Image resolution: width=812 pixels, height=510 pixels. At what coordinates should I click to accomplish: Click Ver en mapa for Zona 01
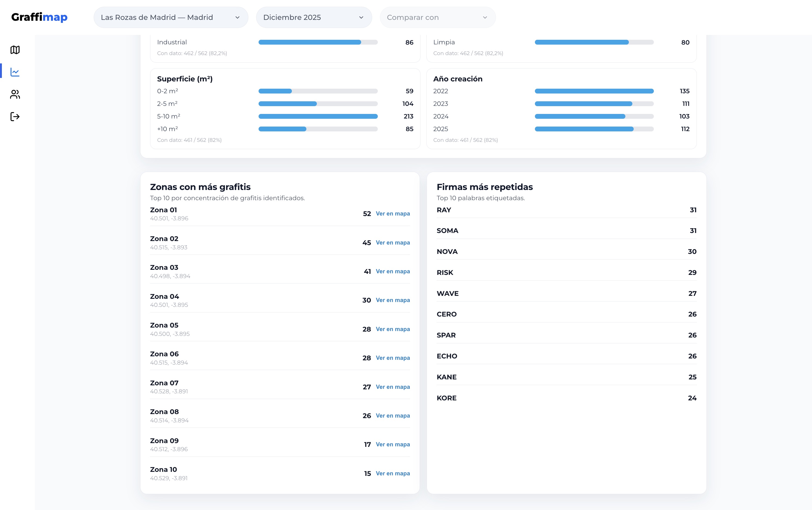[393, 214]
